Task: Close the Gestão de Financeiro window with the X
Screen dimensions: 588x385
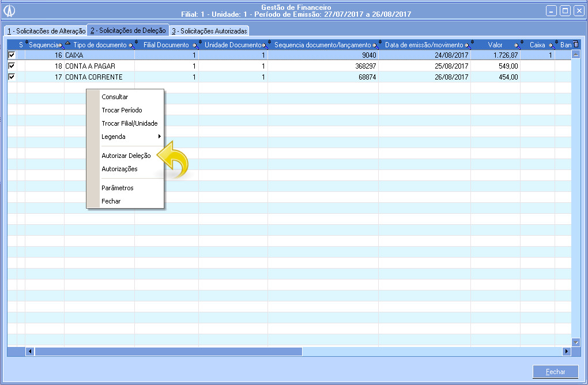Action: (x=579, y=11)
